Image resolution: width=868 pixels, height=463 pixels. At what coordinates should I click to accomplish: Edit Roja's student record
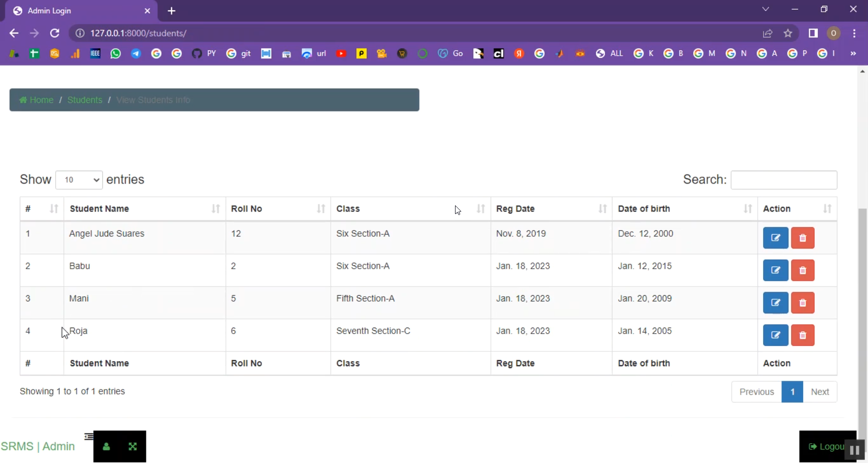click(775, 335)
